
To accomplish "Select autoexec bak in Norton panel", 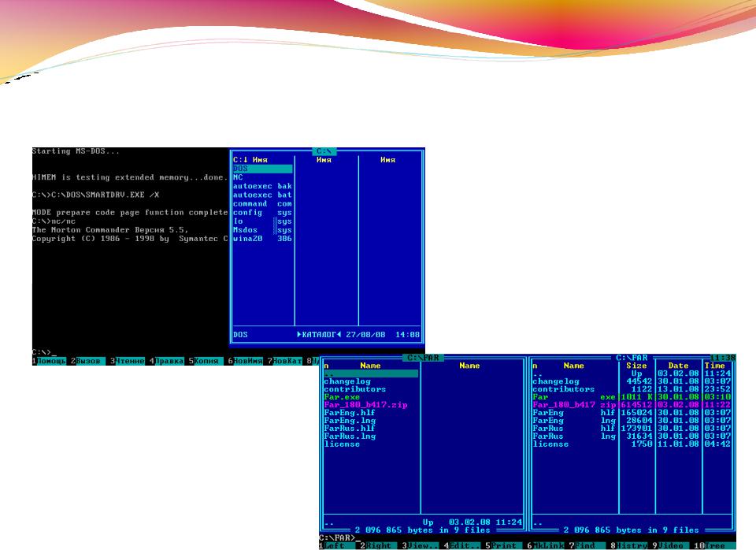I will [x=263, y=186].
